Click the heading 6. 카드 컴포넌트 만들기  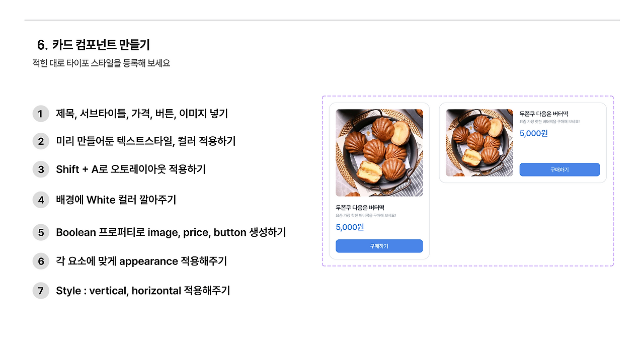(94, 45)
